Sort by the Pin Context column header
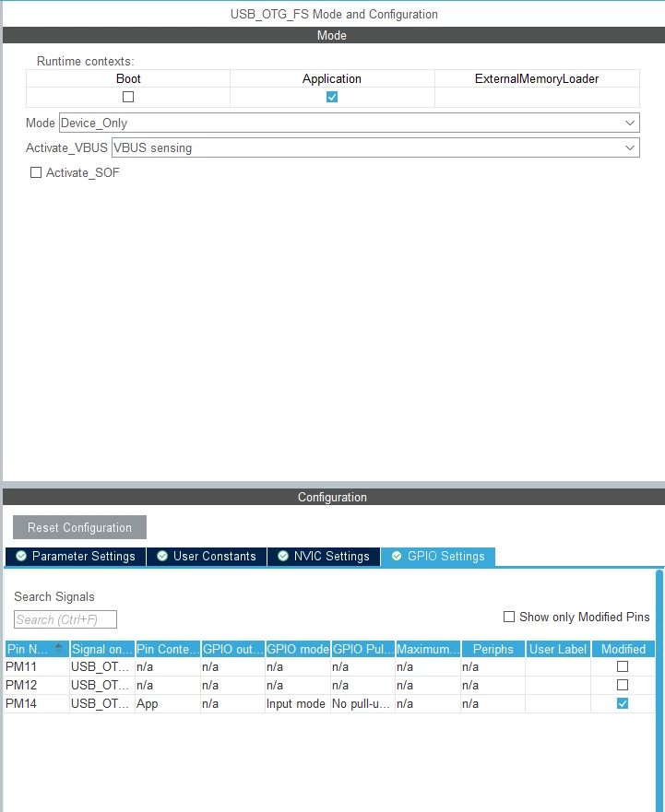 168,649
